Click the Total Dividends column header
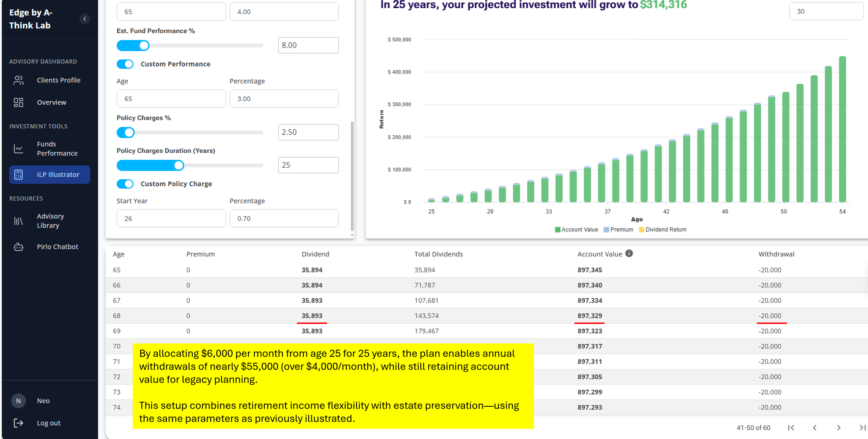868x439 pixels. [x=439, y=254]
